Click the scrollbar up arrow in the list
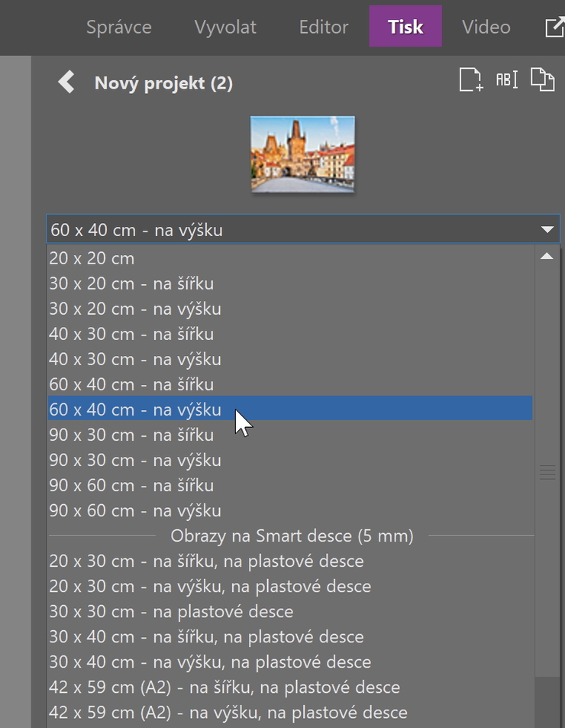This screenshot has width=565, height=728. point(547,256)
